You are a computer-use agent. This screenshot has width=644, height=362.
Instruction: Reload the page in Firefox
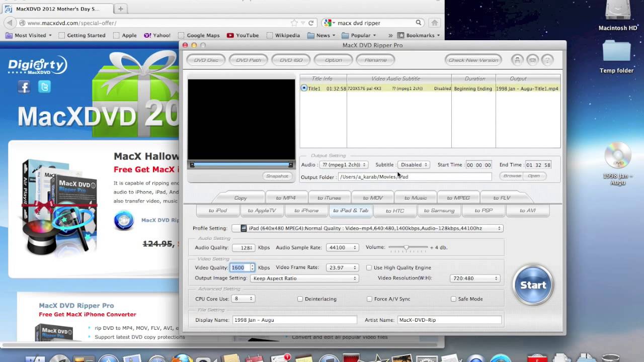coord(311,23)
